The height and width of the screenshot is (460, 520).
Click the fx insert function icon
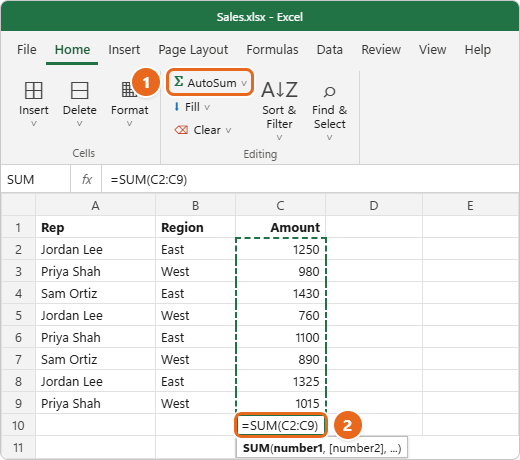pyautogui.click(x=87, y=179)
